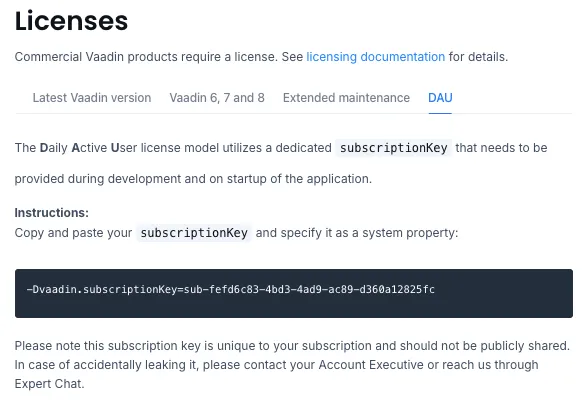
Task: Open the Vaadin 6, 7 and 8 tab
Action: click(x=217, y=98)
